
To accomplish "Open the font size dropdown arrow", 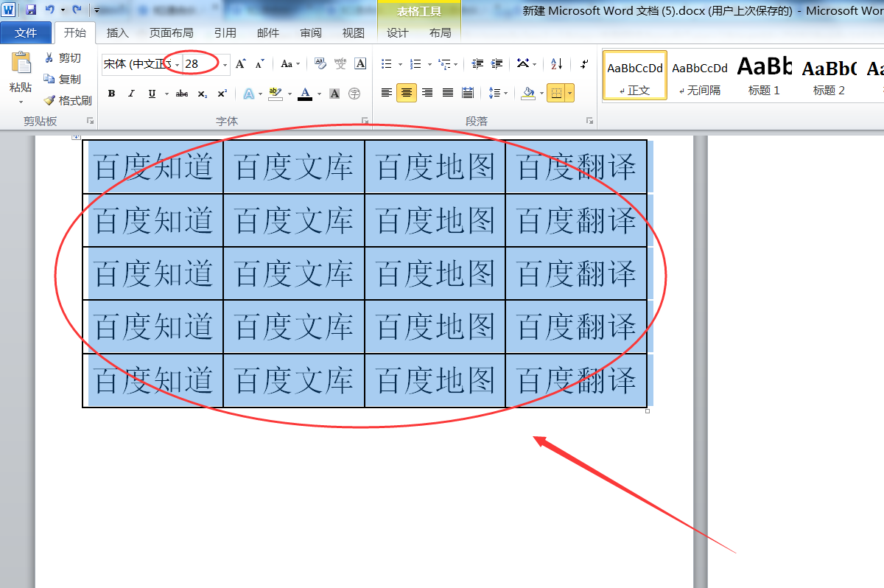I will click(225, 65).
